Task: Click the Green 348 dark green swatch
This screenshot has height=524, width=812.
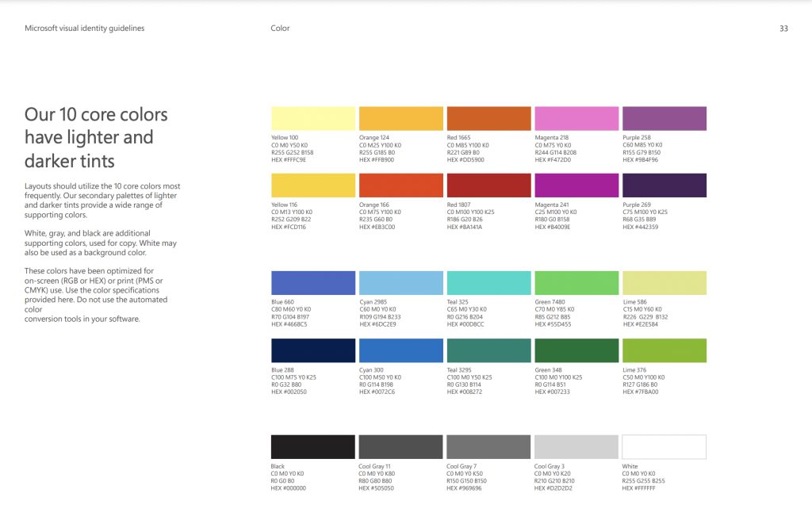Action: pyautogui.click(x=576, y=350)
